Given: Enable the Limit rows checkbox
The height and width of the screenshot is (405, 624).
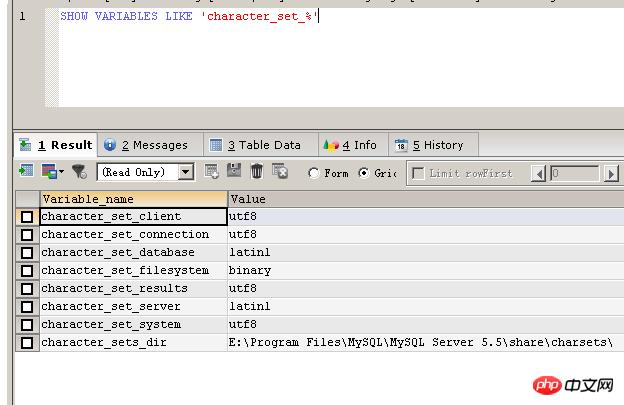Looking at the screenshot, I should click(418, 173).
